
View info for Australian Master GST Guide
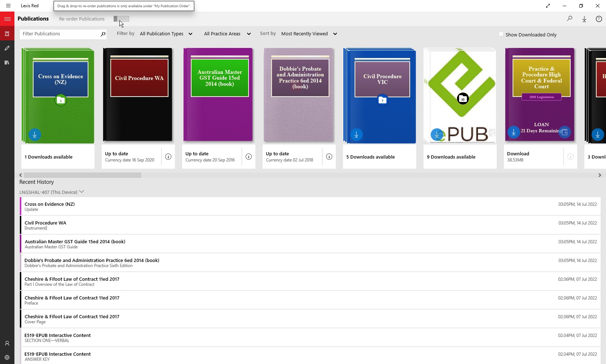point(248,157)
